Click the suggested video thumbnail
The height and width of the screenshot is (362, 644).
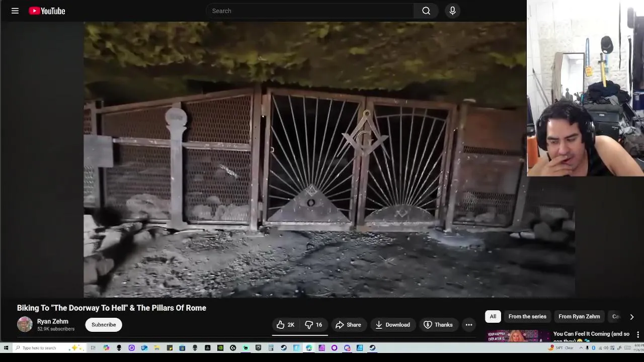[518, 336]
